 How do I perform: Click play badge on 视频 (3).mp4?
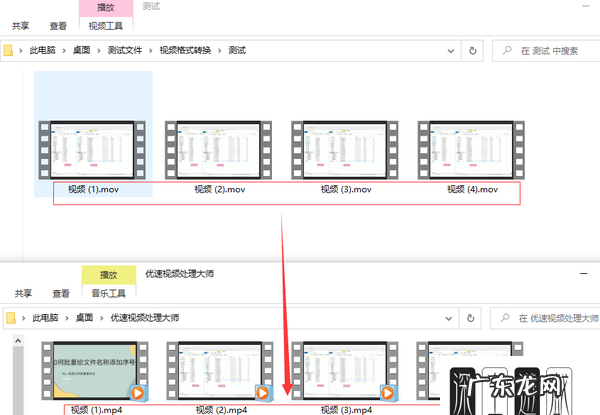[388, 393]
